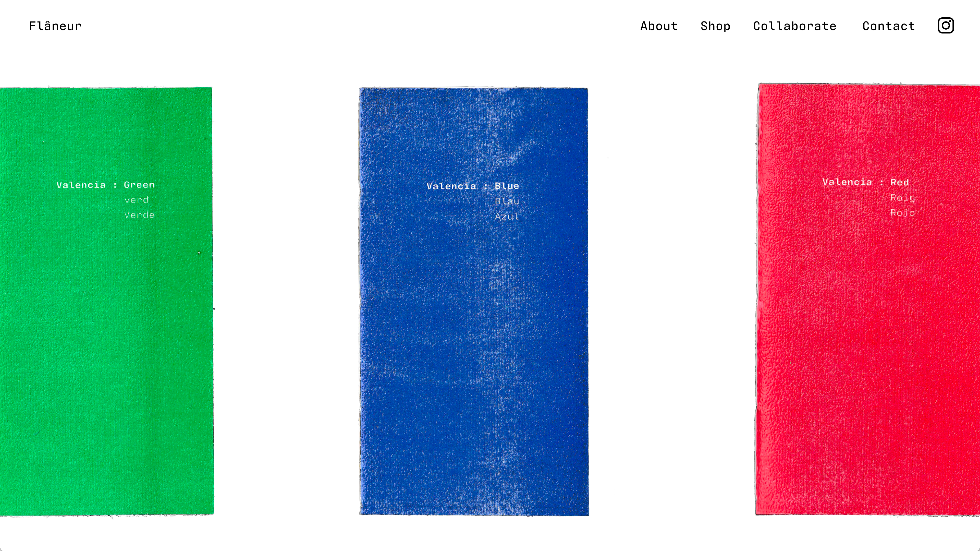Click the 'Valencia : Red' title text
The width and height of the screenshot is (980, 551).
pyautogui.click(x=865, y=182)
